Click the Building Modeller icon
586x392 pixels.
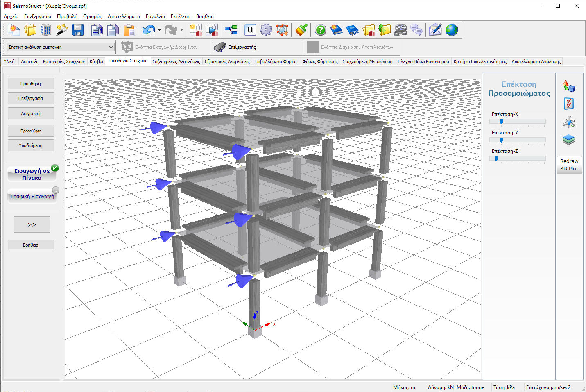point(46,30)
